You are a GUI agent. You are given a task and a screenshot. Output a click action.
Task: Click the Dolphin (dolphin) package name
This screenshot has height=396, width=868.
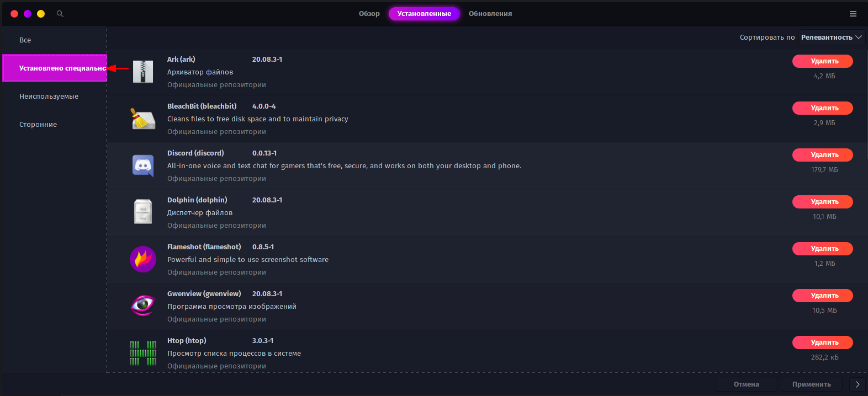[197, 200]
